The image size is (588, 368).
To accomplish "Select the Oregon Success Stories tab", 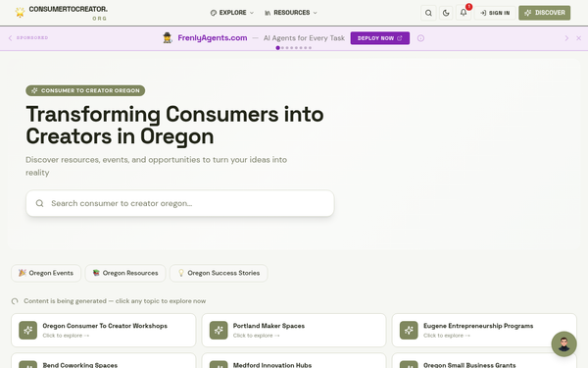I will (219, 273).
